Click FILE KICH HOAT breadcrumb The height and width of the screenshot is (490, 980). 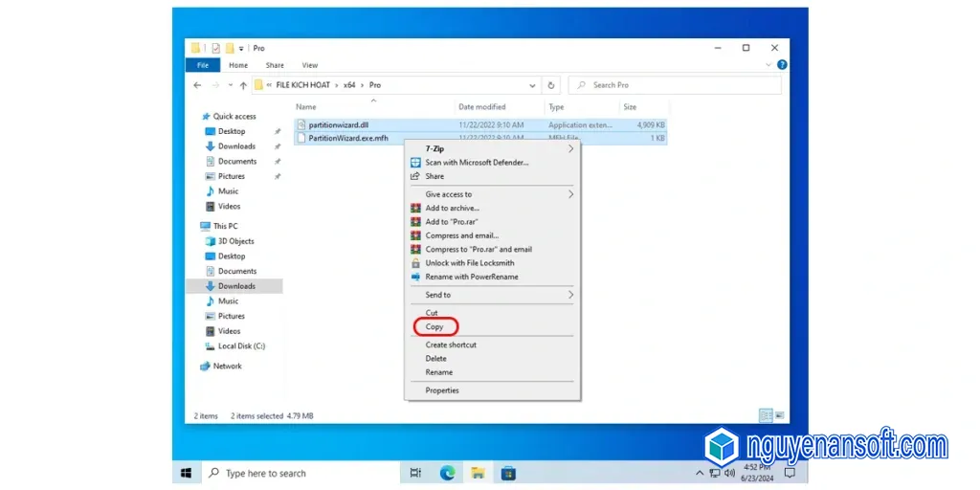(x=302, y=85)
